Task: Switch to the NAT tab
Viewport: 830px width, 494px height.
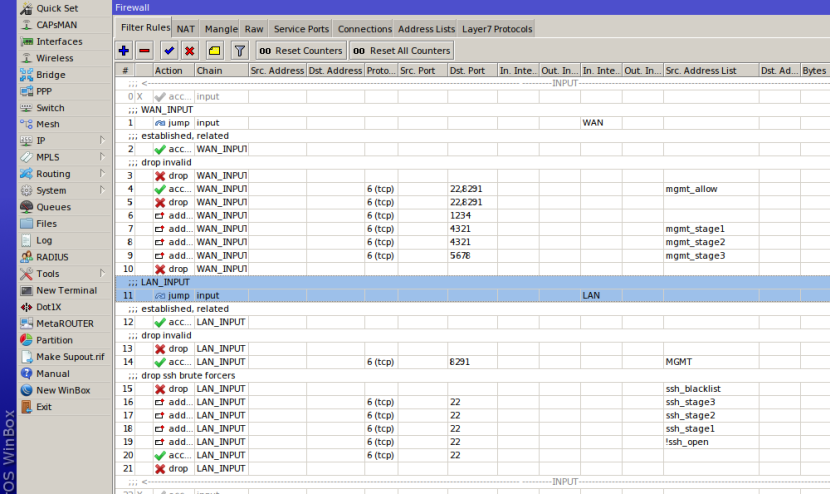Action: (186, 29)
